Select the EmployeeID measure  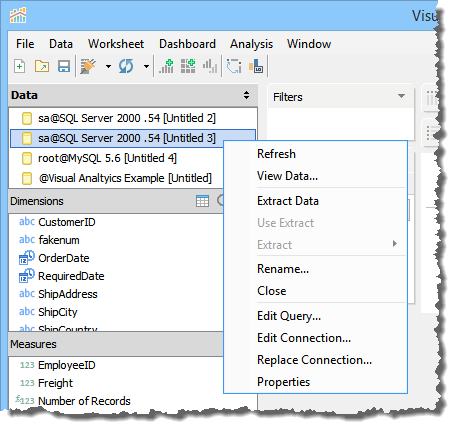point(67,365)
